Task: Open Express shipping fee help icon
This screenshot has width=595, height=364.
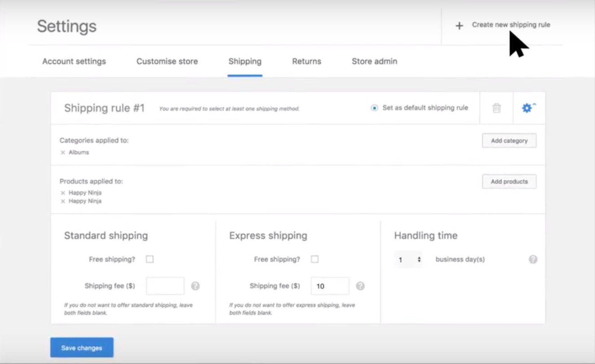Action: [x=360, y=286]
